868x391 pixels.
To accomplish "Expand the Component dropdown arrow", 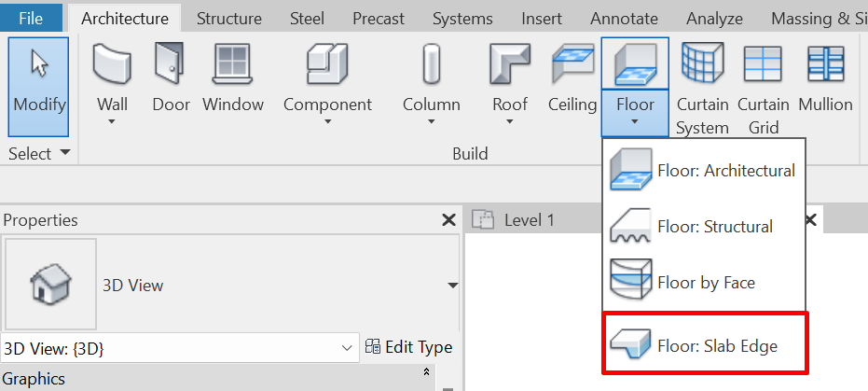I will (x=327, y=121).
